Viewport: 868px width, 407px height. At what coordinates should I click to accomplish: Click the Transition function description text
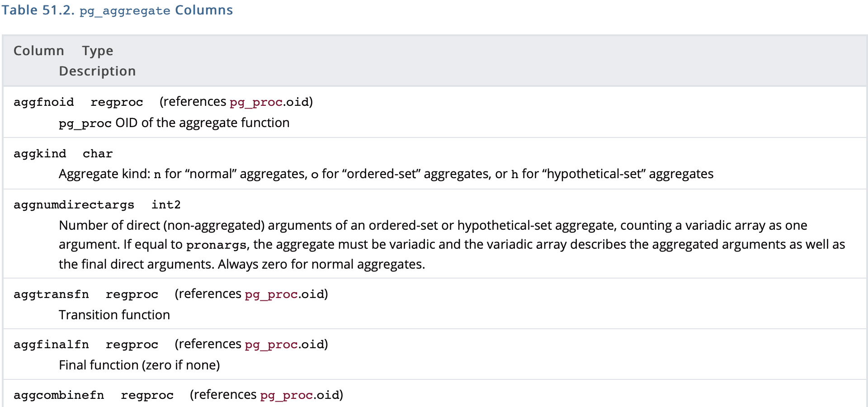coord(114,315)
